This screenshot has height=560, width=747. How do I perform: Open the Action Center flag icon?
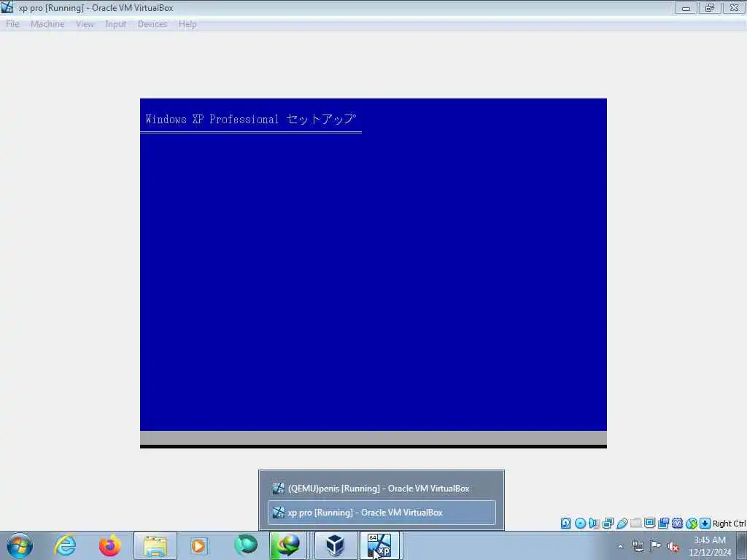[x=656, y=546]
